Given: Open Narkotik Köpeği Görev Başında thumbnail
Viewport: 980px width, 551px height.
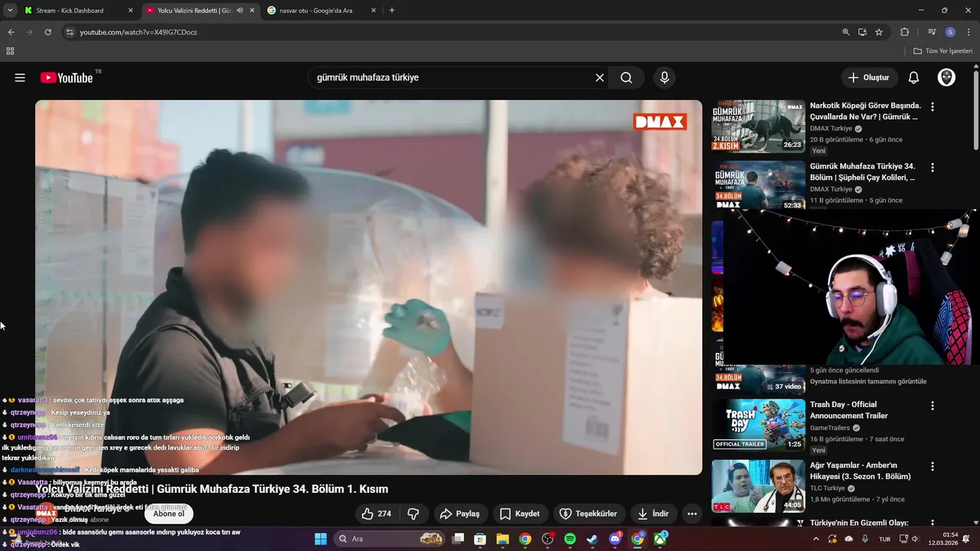Looking at the screenshot, I should pos(759,126).
